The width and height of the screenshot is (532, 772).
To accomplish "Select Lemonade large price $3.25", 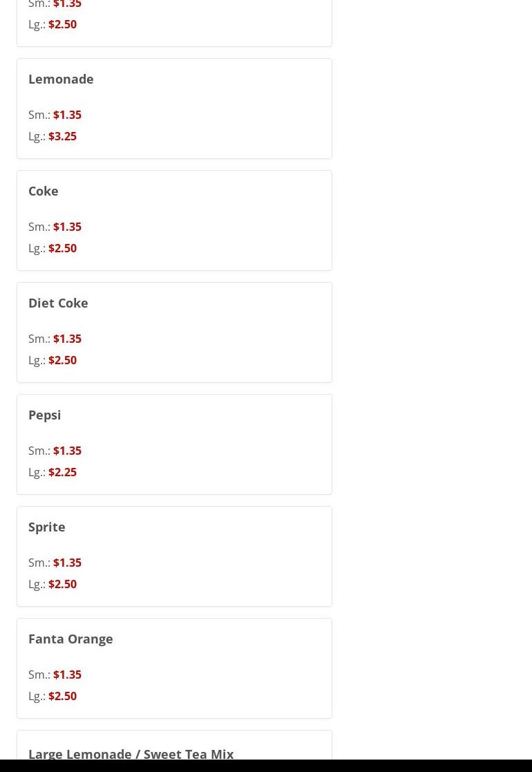I will click(x=62, y=136).
